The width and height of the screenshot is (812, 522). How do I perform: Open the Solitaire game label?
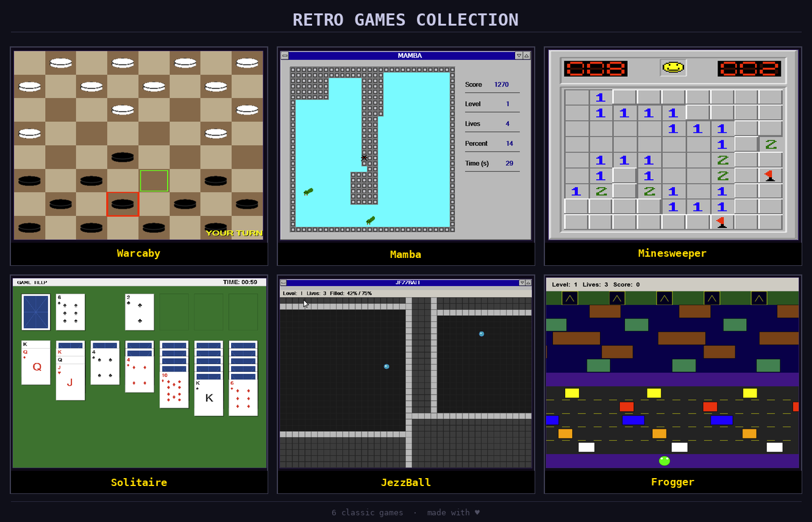point(139,482)
